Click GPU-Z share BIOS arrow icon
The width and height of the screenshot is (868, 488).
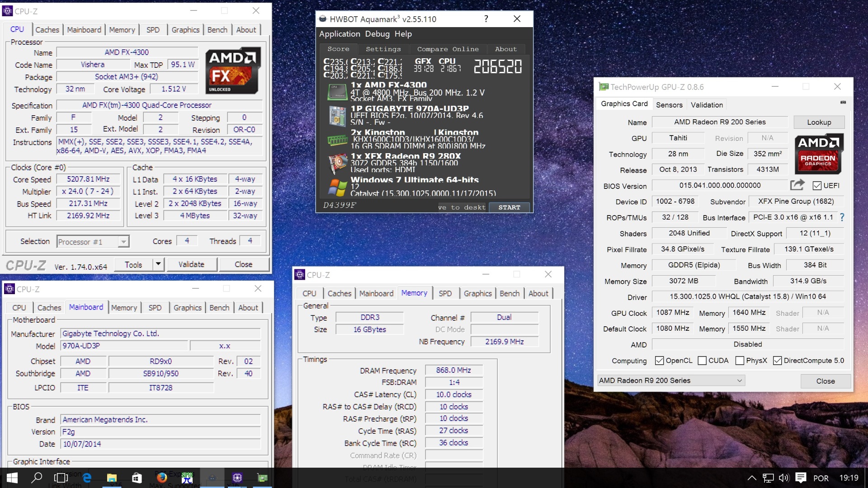click(797, 185)
